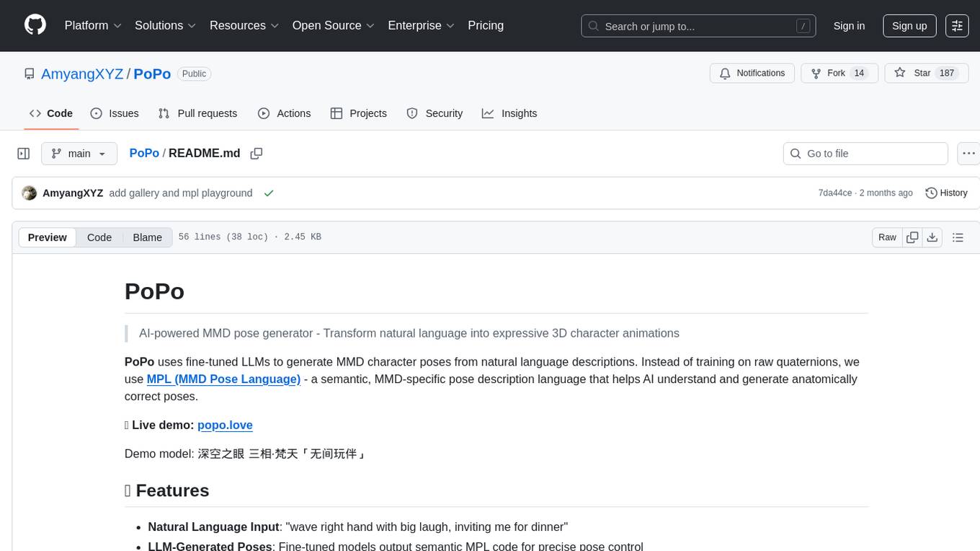Open the AmyangXYZ commit author avatar
Screen dimensions: 980x551
(x=29, y=193)
